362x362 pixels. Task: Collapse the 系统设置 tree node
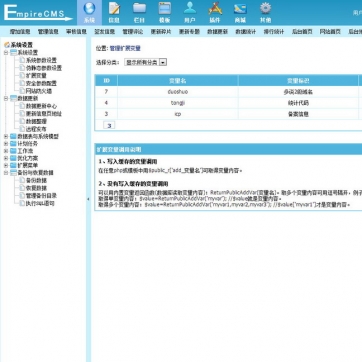[6, 53]
